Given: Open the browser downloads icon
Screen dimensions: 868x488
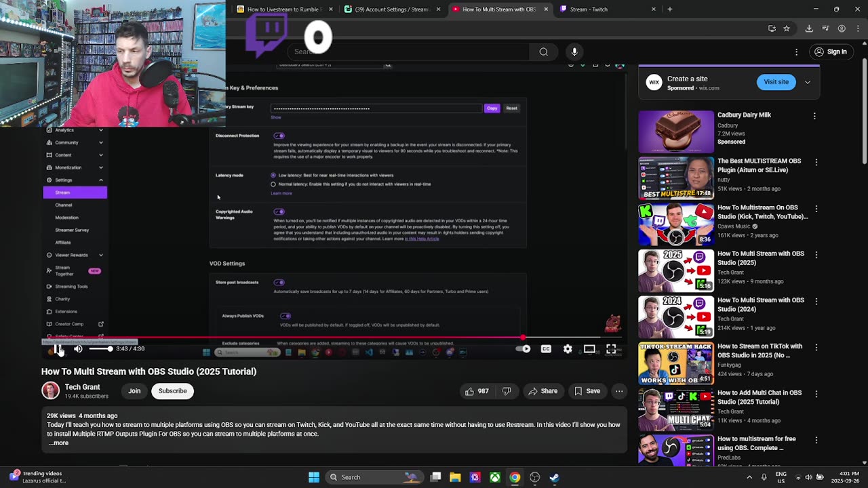Looking at the screenshot, I should pos(809,28).
